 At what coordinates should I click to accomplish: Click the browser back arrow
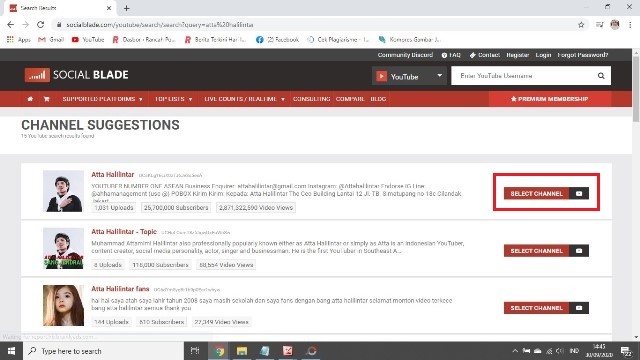click(x=11, y=24)
